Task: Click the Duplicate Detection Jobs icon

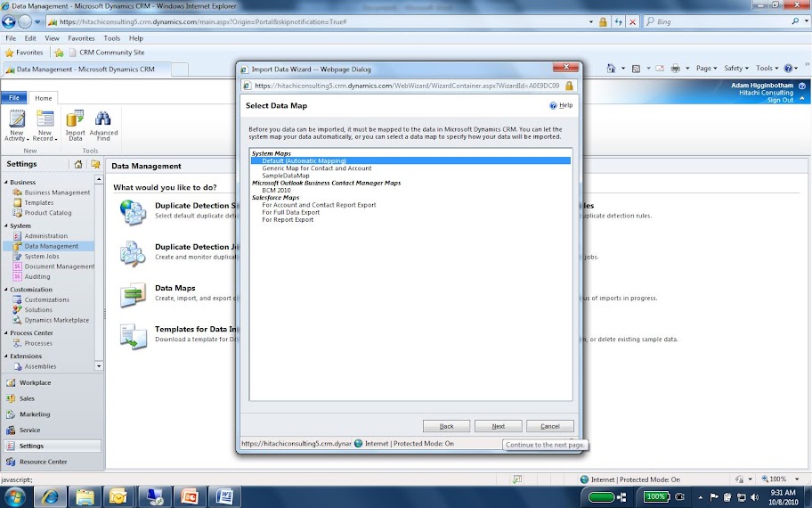Action: (x=133, y=253)
